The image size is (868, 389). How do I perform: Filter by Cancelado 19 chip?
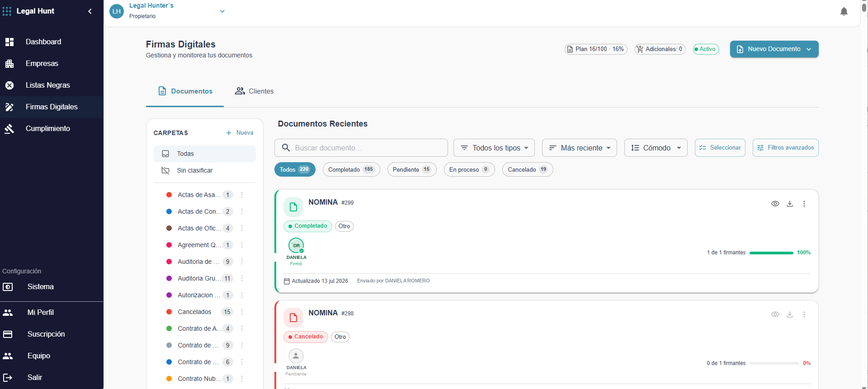(528, 169)
